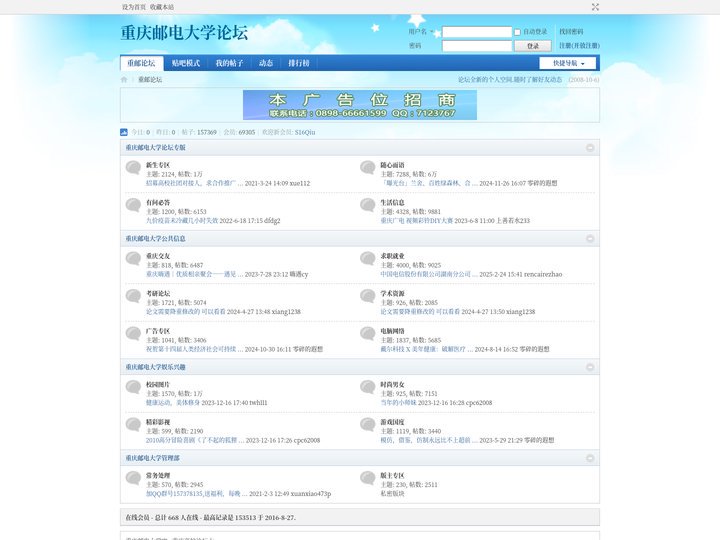Click the blue statistics chart icon
The height and width of the screenshot is (540, 720).
point(124,132)
